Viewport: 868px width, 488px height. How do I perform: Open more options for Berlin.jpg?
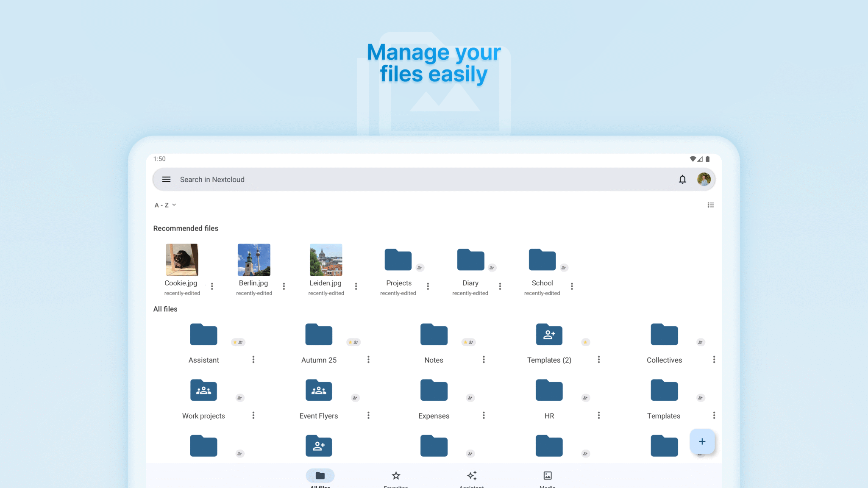[284, 286]
